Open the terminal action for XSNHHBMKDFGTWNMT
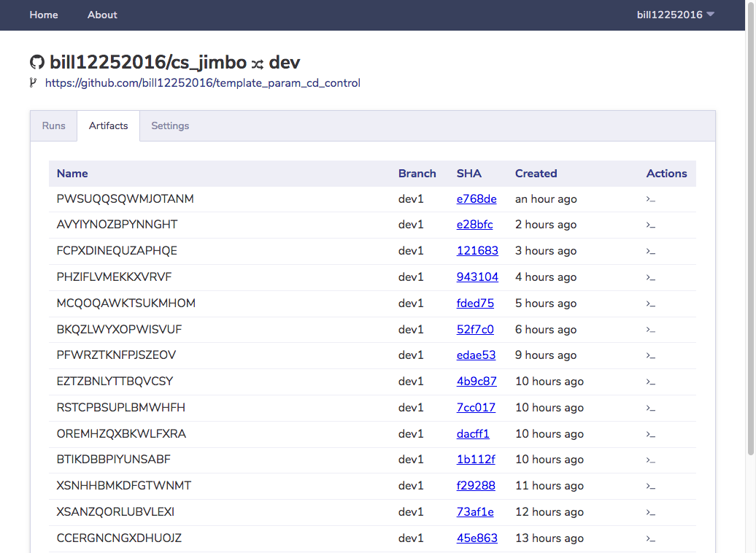Image resolution: width=756 pixels, height=553 pixels. tap(651, 485)
